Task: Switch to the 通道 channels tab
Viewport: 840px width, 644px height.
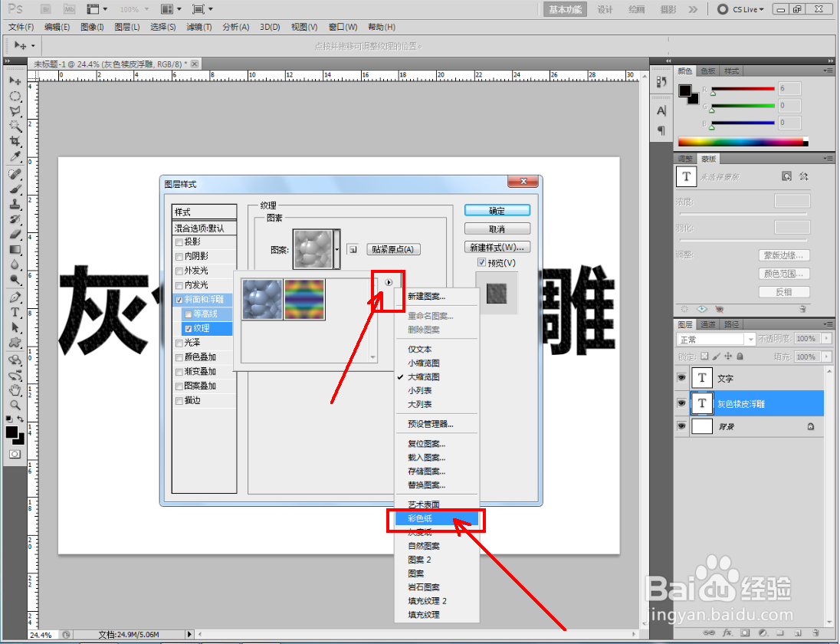Action: coord(708,324)
